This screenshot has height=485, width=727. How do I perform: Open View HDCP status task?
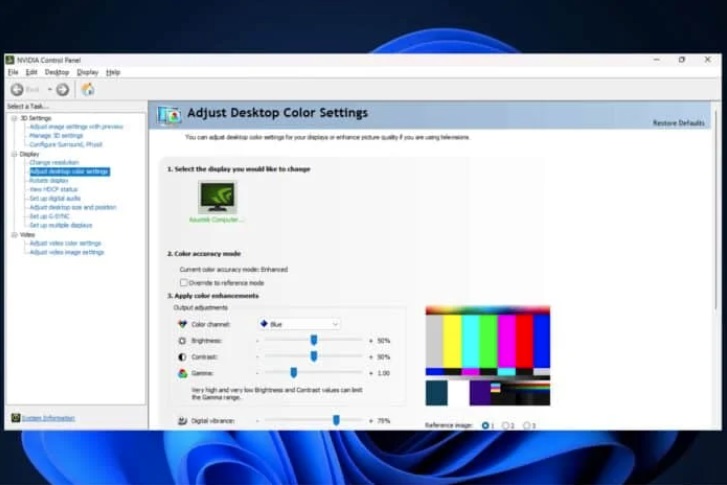(x=53, y=189)
